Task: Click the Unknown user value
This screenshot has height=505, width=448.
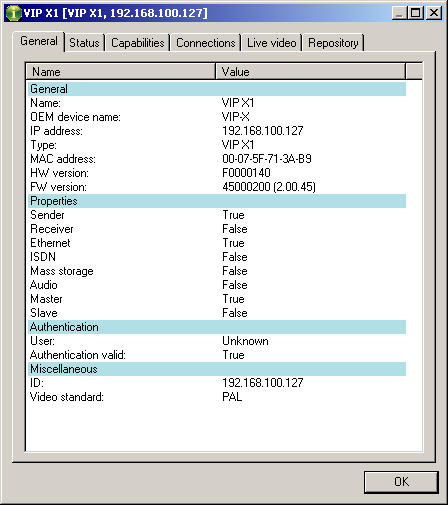Action: coord(245,341)
